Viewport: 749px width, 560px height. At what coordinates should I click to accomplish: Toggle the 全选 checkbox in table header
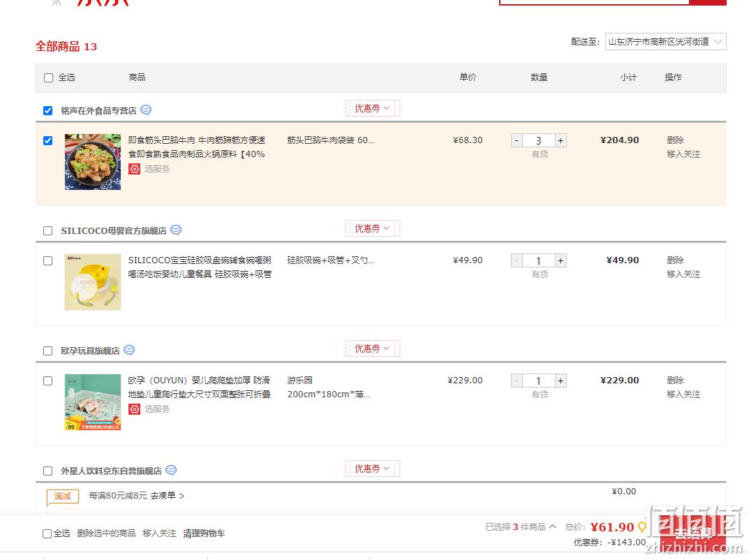coord(48,78)
